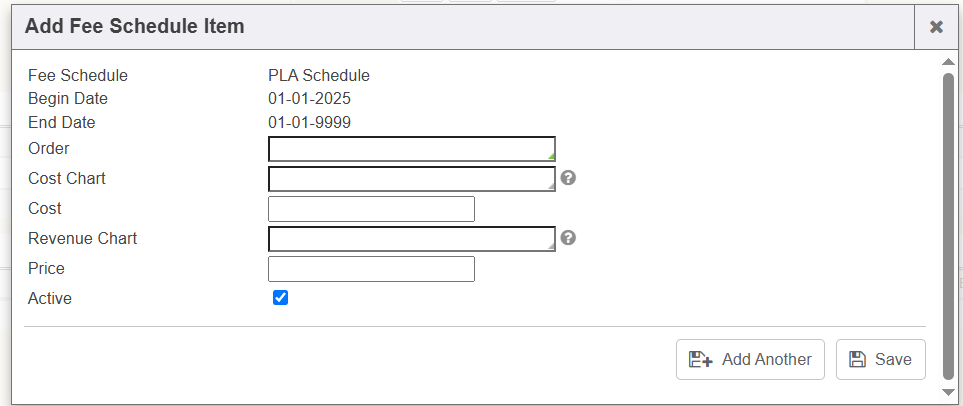Click the scrollbar up arrow

pyautogui.click(x=948, y=62)
